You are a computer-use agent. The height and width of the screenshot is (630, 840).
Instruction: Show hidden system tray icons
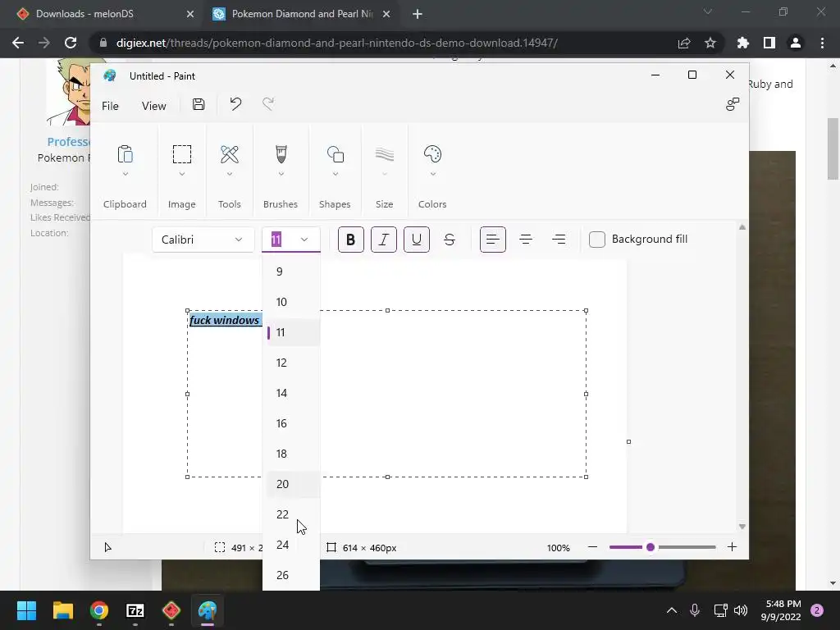click(x=671, y=610)
